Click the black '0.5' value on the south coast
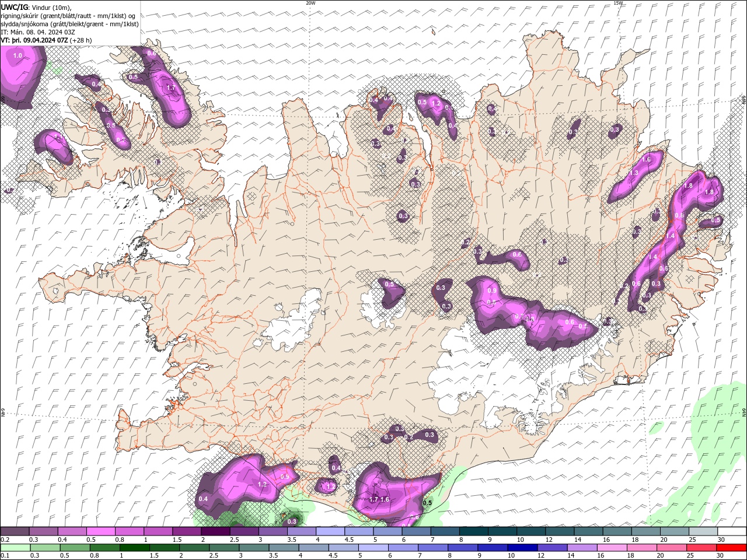Viewport: 747px width, 560px height. coord(427,503)
